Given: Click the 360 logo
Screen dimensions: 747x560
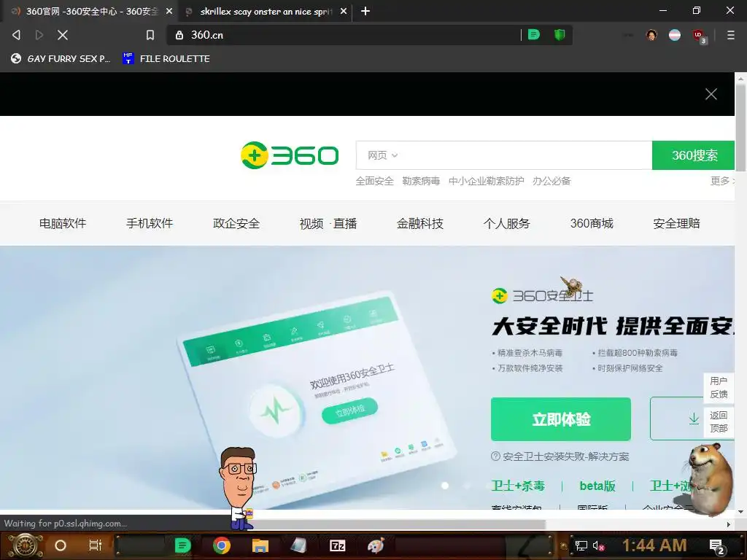Looking at the screenshot, I should [290, 155].
